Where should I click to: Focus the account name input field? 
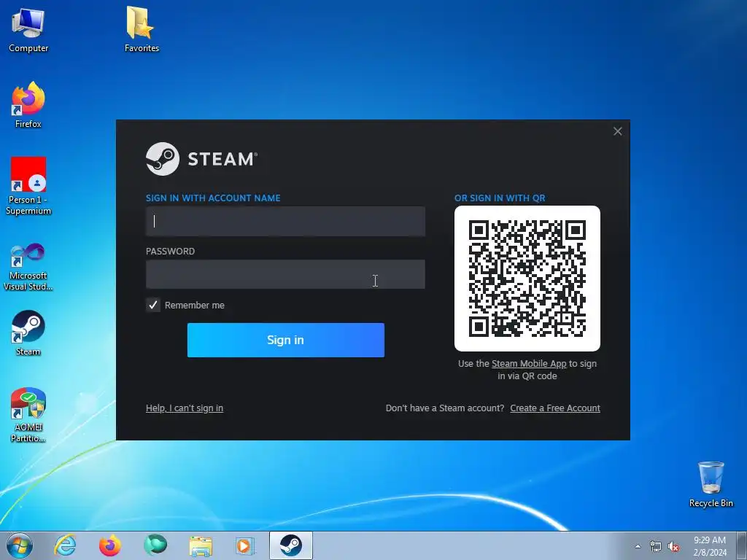285,222
